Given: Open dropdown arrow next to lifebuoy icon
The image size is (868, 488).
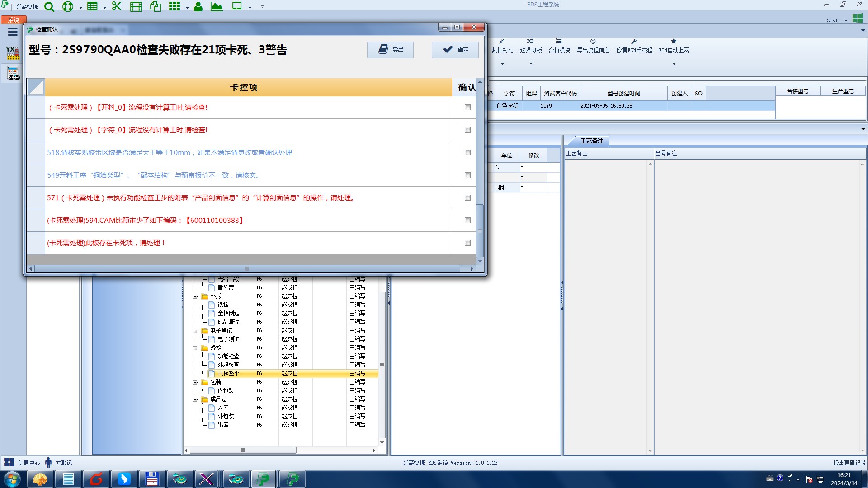Looking at the screenshot, I should point(80,8).
